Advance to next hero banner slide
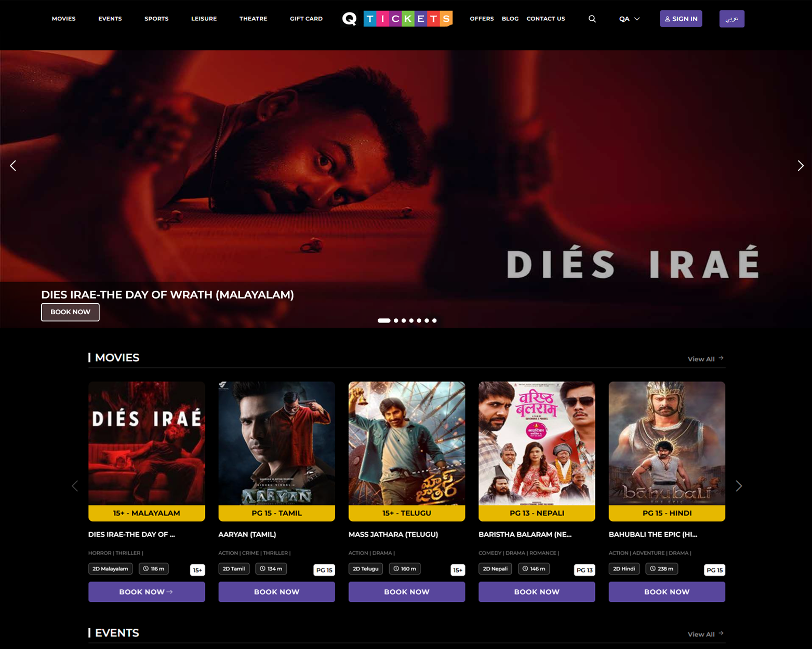Screen dimensions: 812x649 800,166
